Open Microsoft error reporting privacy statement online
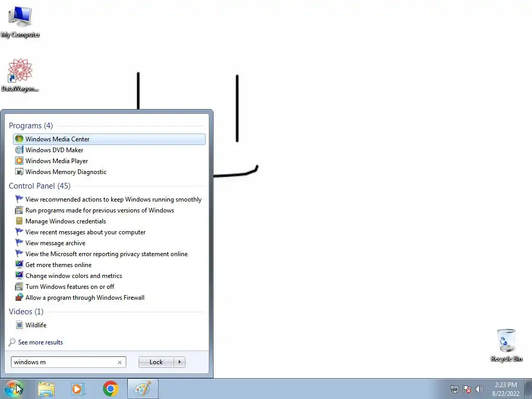 pos(109,254)
